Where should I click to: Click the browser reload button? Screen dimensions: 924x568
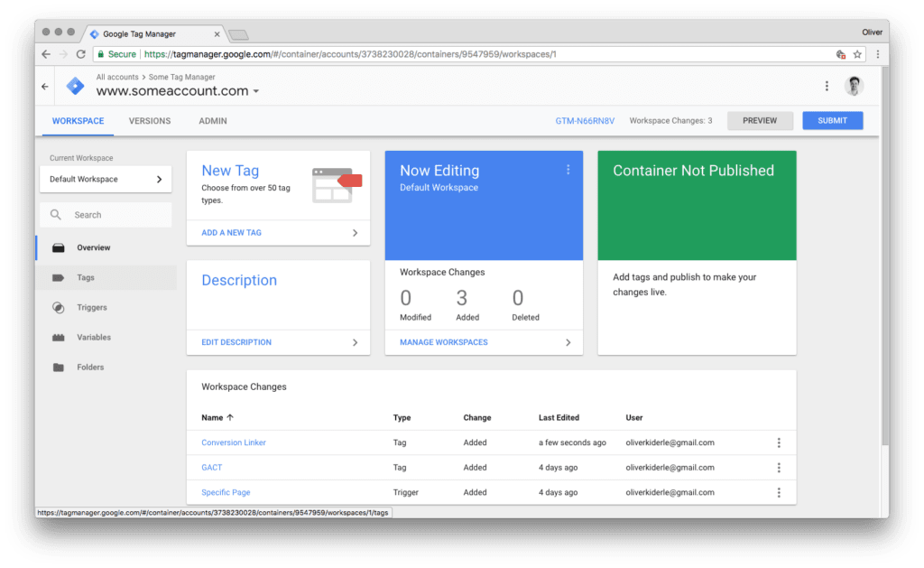80,54
